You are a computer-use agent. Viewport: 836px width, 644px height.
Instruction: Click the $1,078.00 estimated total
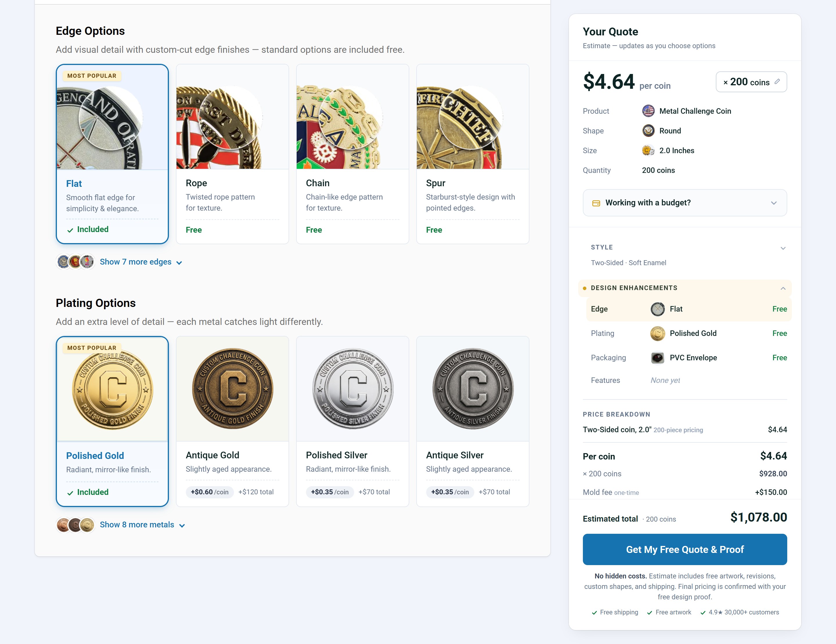(x=758, y=518)
